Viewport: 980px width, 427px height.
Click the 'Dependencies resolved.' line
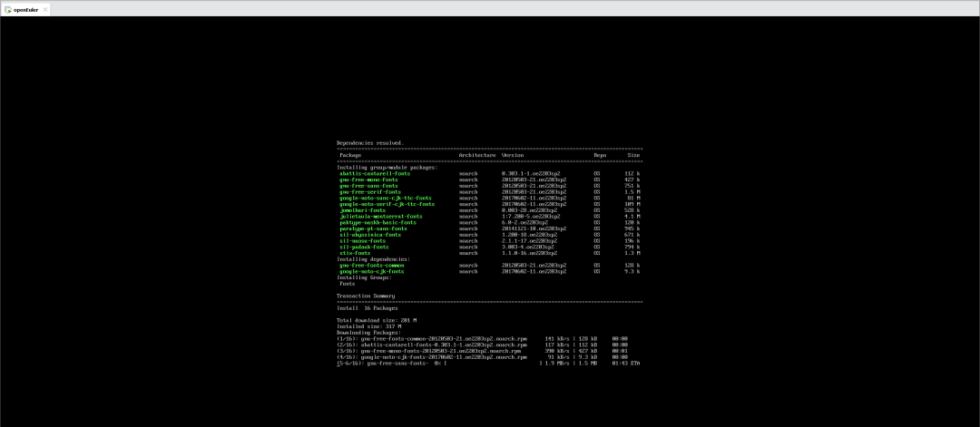click(370, 142)
